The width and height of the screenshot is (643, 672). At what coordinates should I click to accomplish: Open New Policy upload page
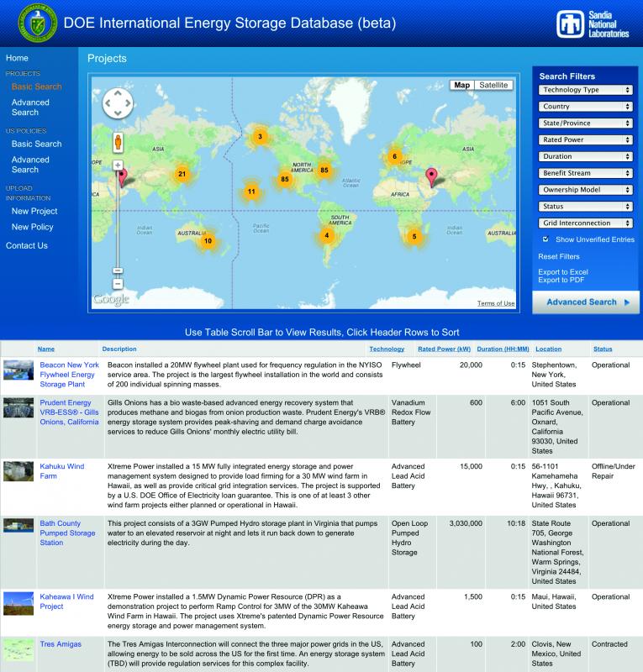(33, 228)
